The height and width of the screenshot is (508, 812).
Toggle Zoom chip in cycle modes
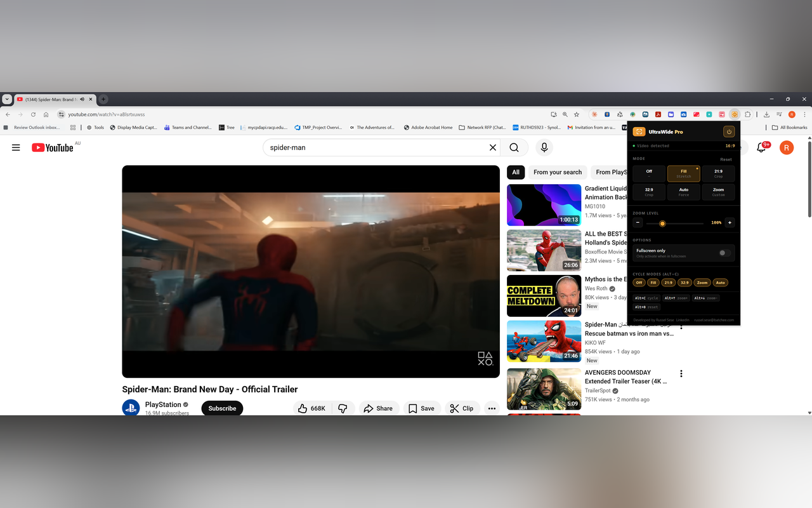[702, 283]
